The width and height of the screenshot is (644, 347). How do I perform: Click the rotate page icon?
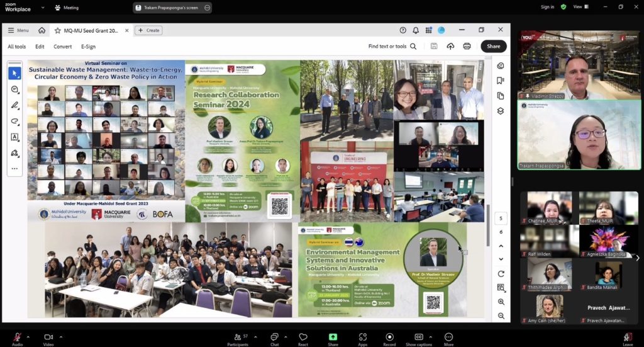coord(501,274)
